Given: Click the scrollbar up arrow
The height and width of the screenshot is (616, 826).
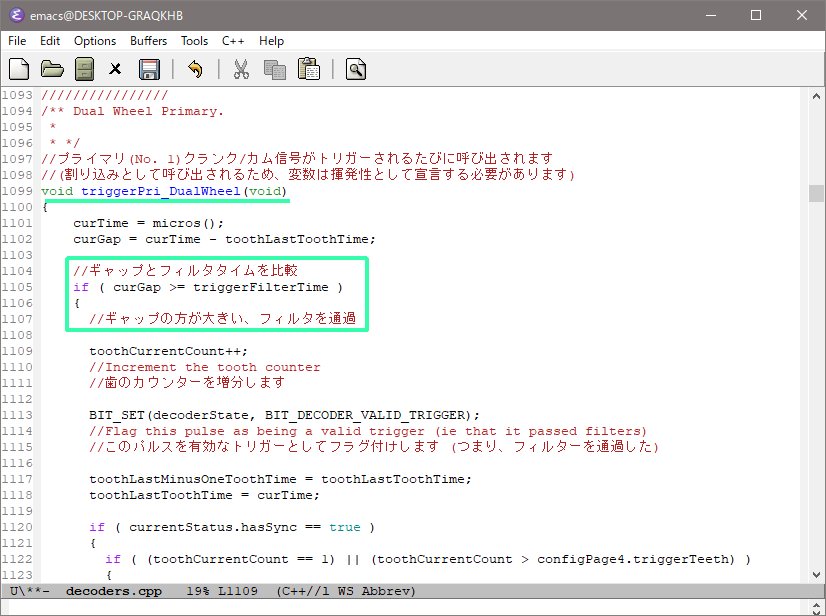Looking at the screenshot, I should 816,96.
